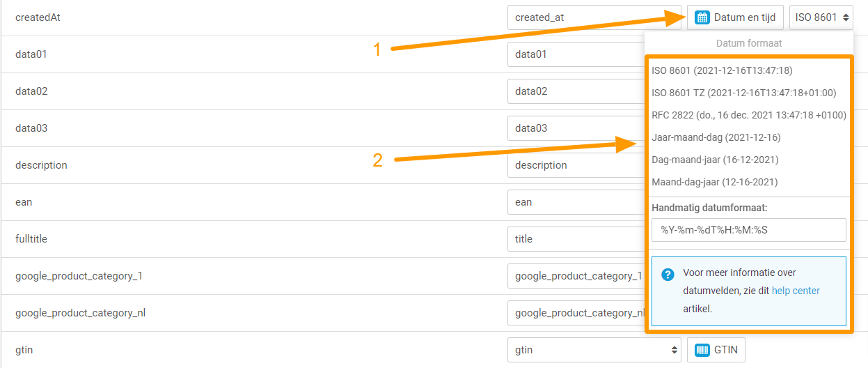Select ISO 8601 TZ date format

744,93
